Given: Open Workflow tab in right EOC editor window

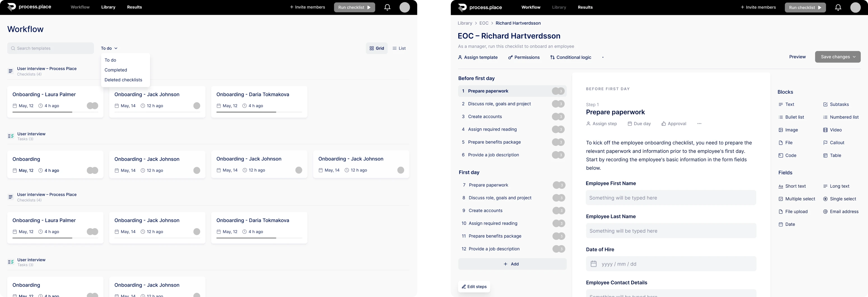Looking at the screenshot, I should 531,7.
